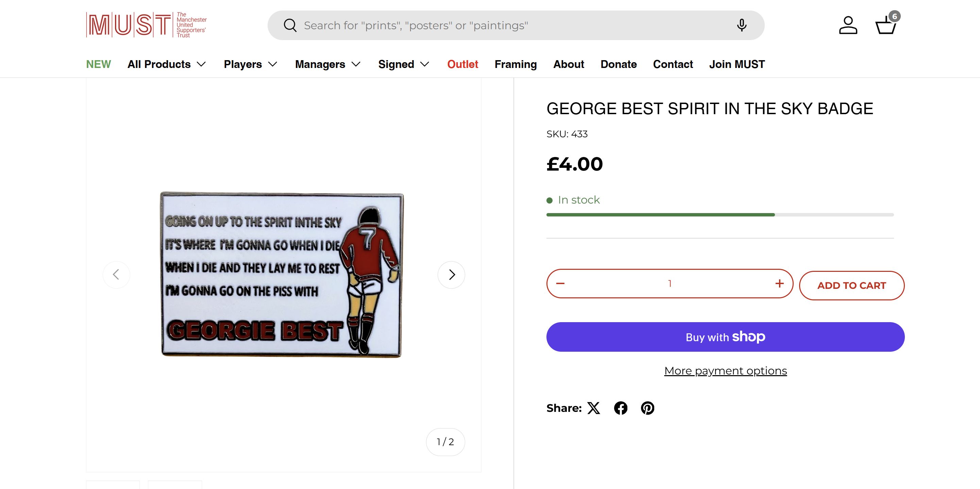The height and width of the screenshot is (489, 980).
Task: Expand the Signed dropdown menu
Action: 404,64
